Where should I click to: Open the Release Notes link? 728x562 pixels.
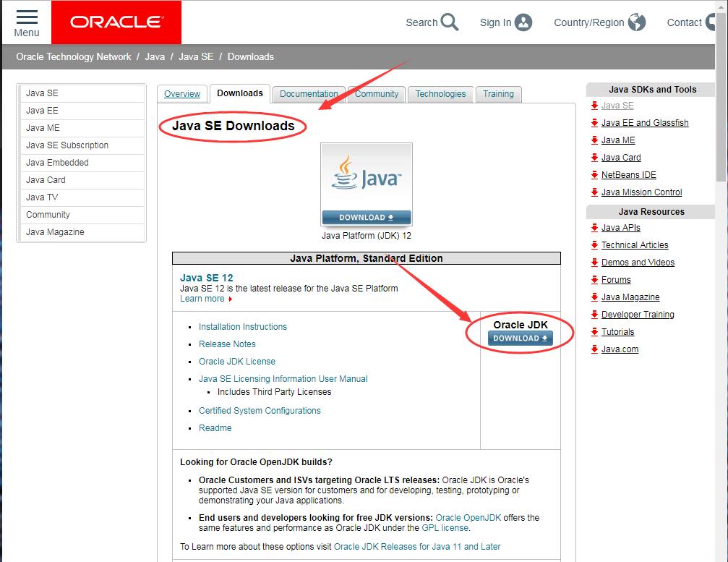[227, 344]
